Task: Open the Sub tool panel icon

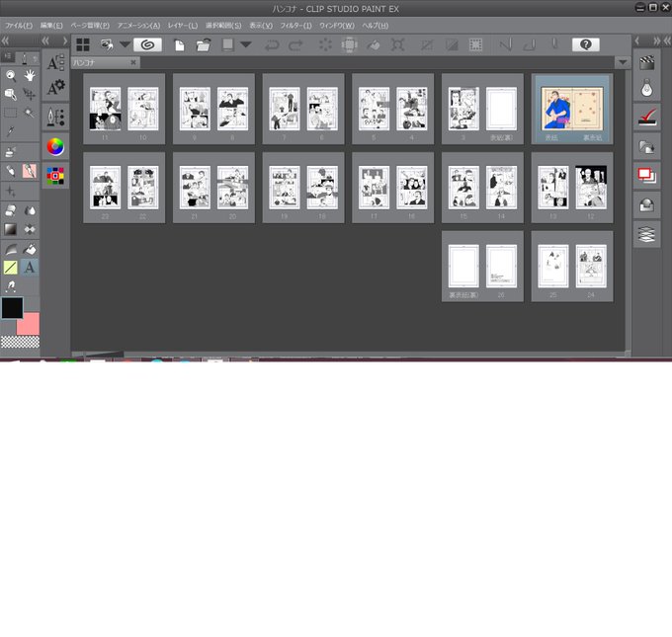Action: click(56, 63)
